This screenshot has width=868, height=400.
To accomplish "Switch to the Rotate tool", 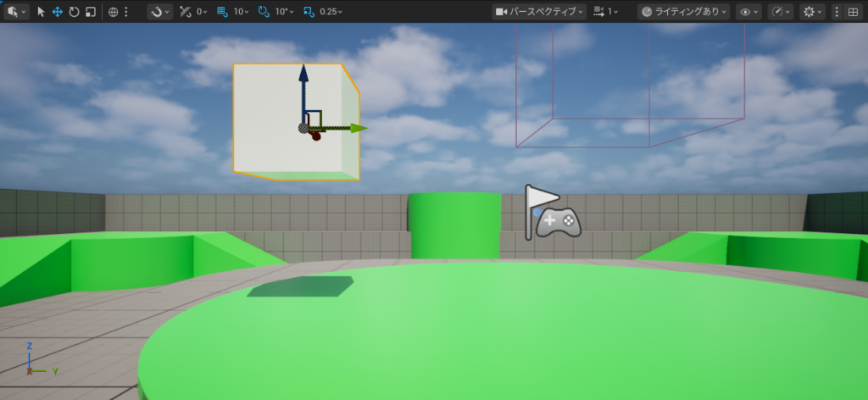I will coord(74,12).
